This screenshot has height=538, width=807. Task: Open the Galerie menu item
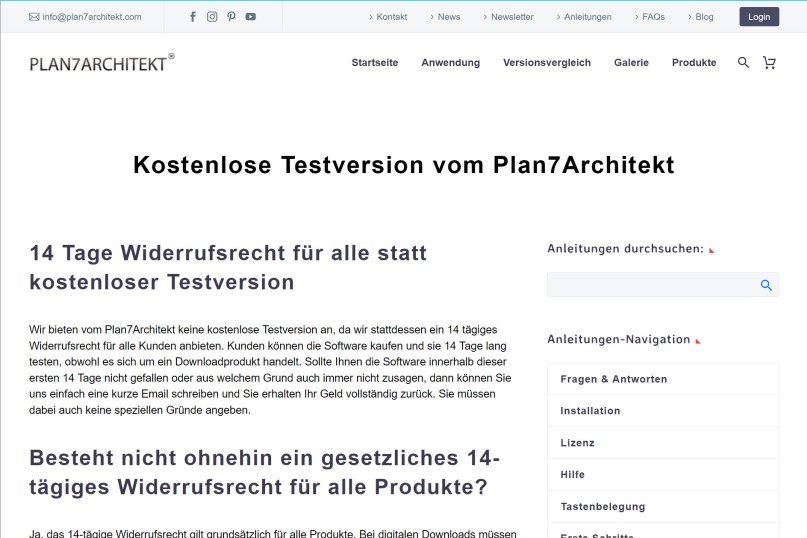631,62
